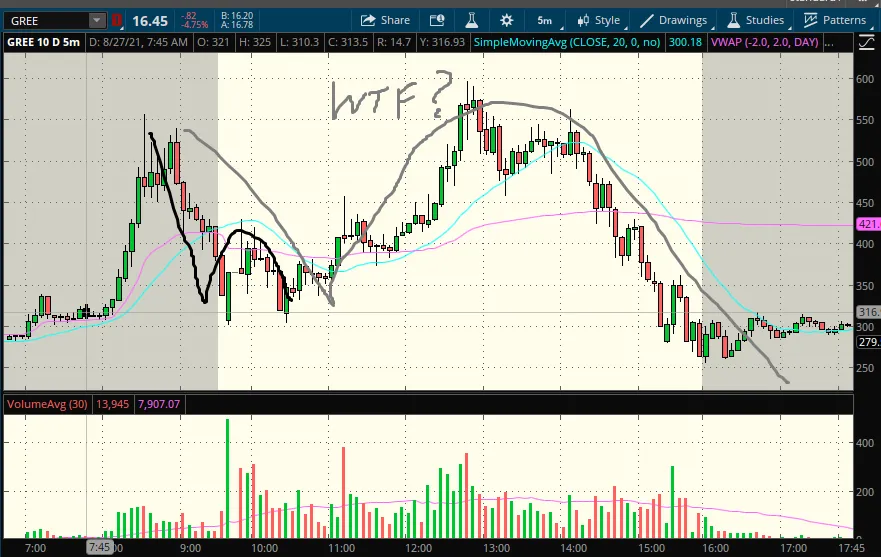Click the 7:45 time axis marker
Screen dimensions: 881x557
pyautogui.click(x=99, y=547)
